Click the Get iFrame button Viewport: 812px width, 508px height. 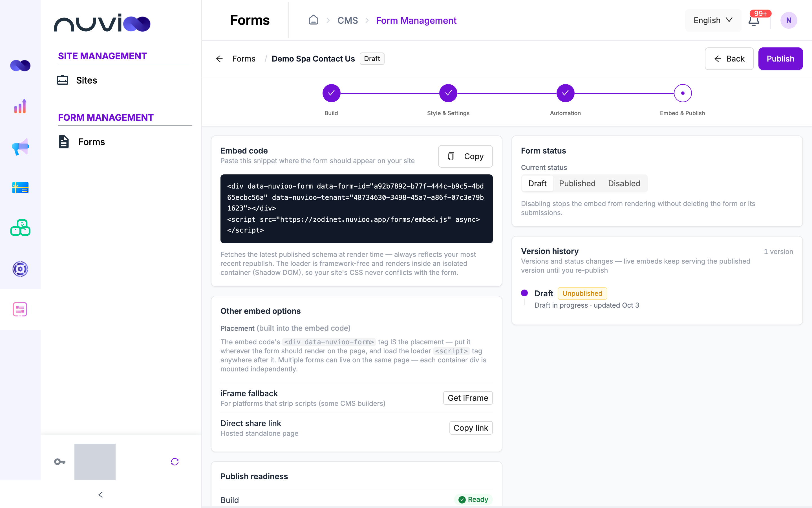[467, 398]
